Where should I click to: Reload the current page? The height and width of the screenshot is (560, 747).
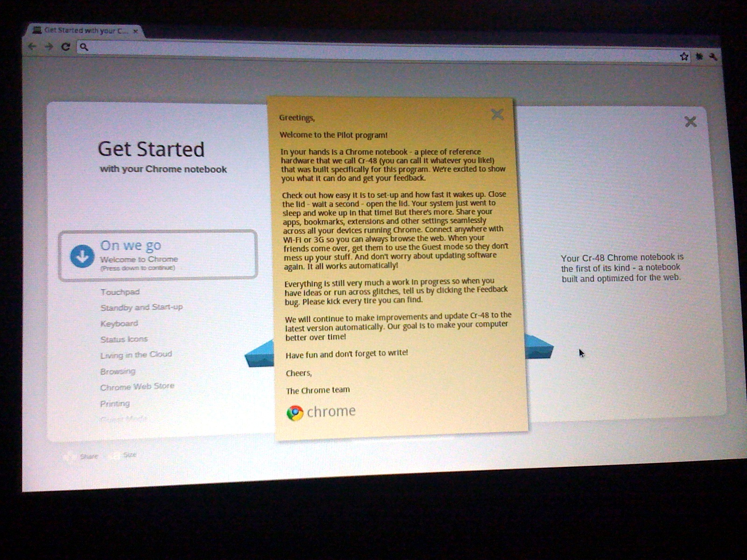65,47
